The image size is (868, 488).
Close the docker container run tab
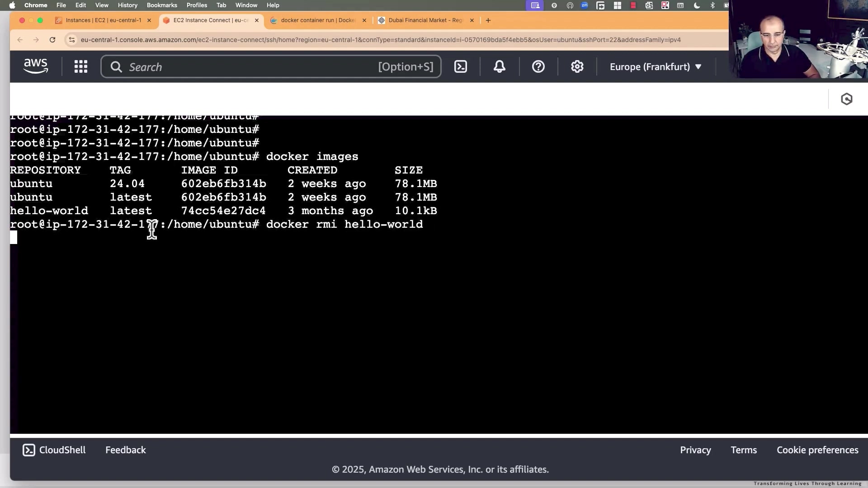(x=364, y=20)
